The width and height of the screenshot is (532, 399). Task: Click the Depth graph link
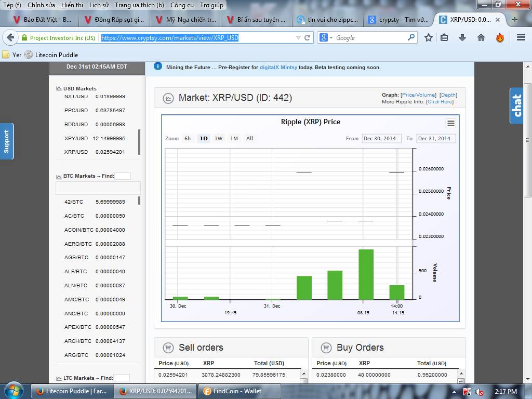[448, 95]
